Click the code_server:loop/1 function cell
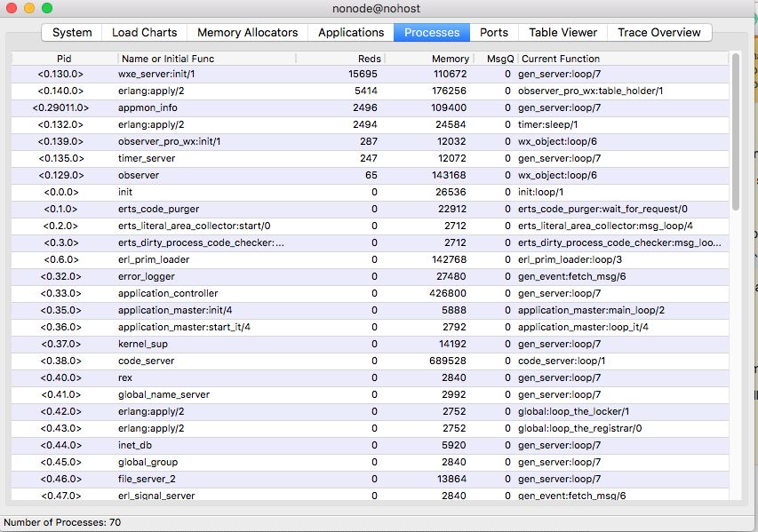The height and width of the screenshot is (532, 758). click(562, 361)
